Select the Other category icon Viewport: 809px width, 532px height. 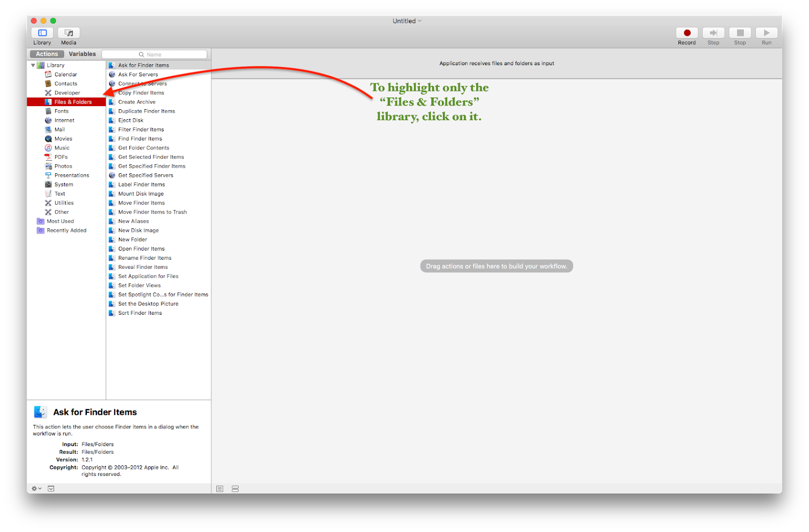(48, 212)
